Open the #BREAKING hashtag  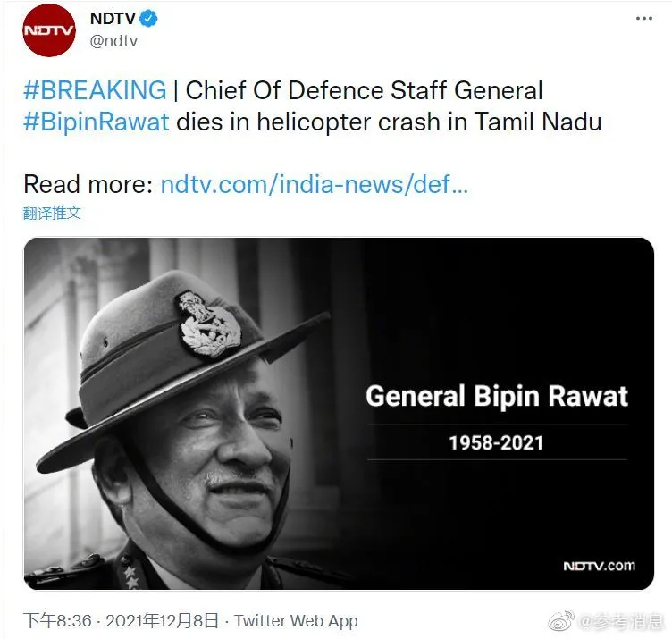click(x=95, y=90)
